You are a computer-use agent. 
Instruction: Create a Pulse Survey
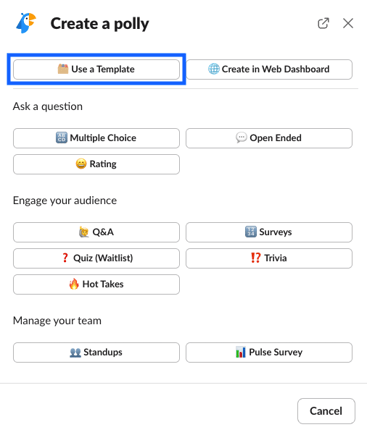(269, 352)
